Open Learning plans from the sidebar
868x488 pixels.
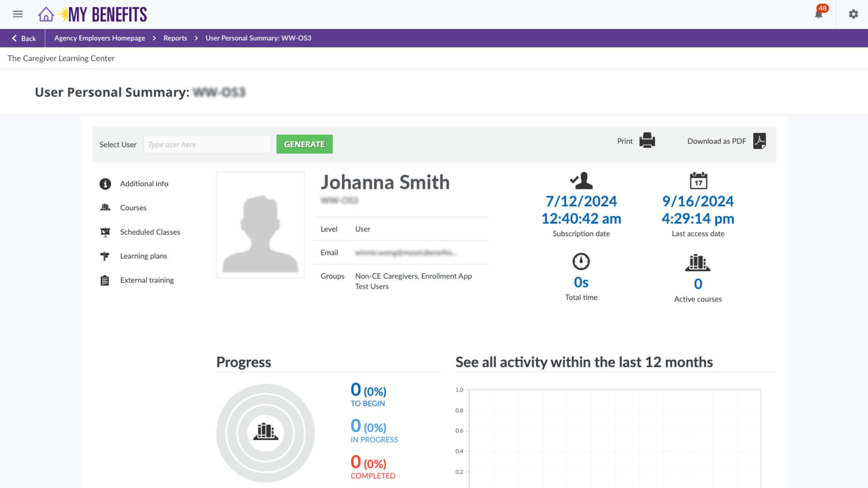(x=143, y=256)
